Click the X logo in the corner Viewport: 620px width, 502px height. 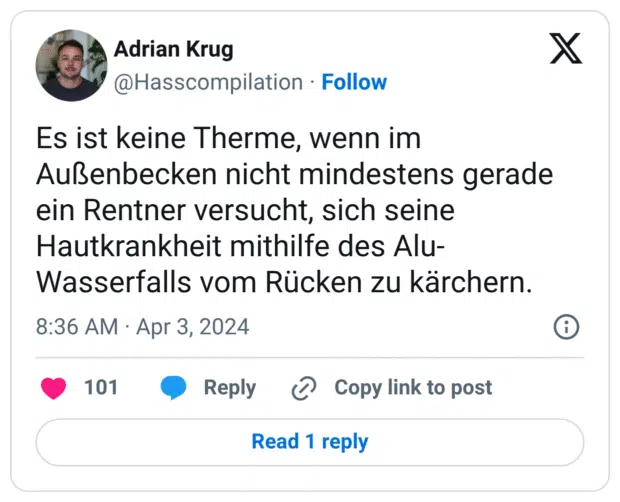coord(566,48)
